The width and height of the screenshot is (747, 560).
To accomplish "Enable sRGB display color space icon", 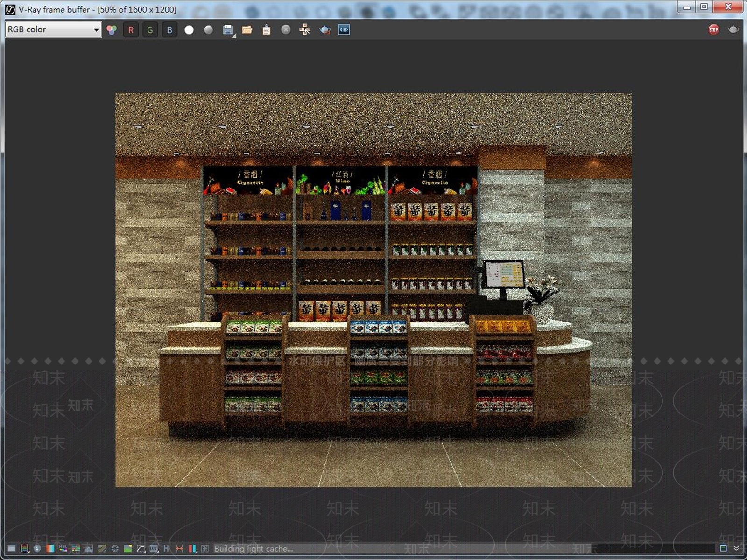I will pyautogui.click(x=141, y=548).
